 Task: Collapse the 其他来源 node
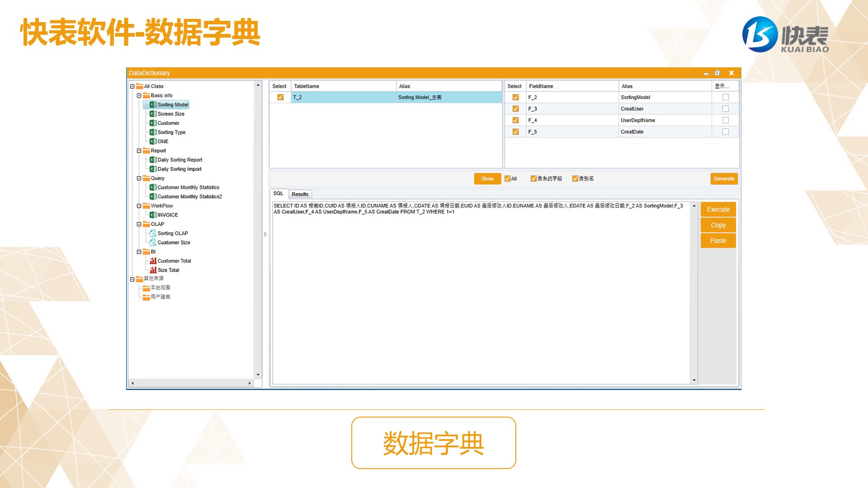132,279
